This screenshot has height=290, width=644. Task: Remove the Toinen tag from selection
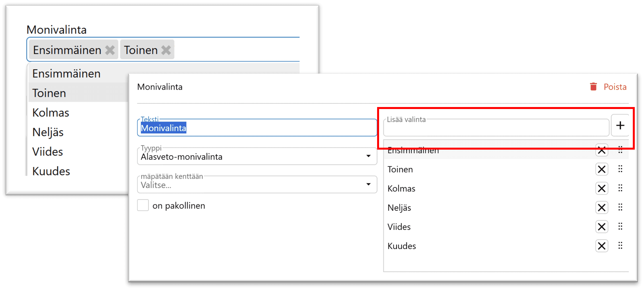166,50
